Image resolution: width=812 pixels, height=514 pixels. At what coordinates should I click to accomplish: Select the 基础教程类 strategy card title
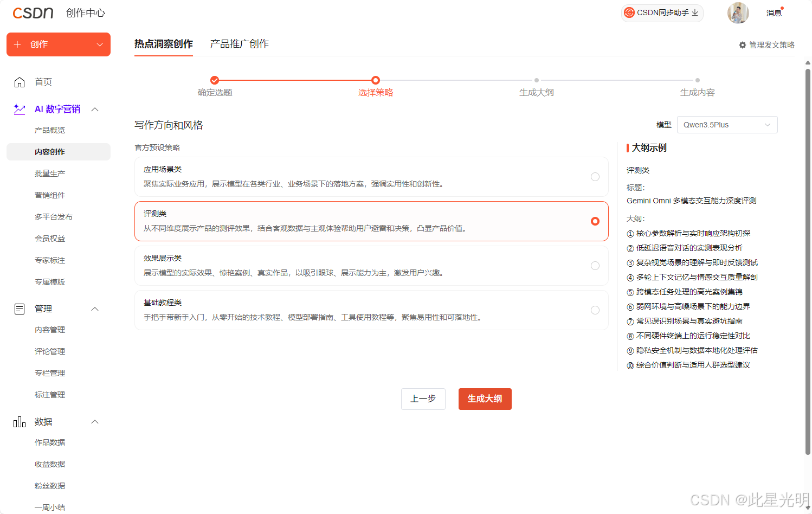(163, 303)
